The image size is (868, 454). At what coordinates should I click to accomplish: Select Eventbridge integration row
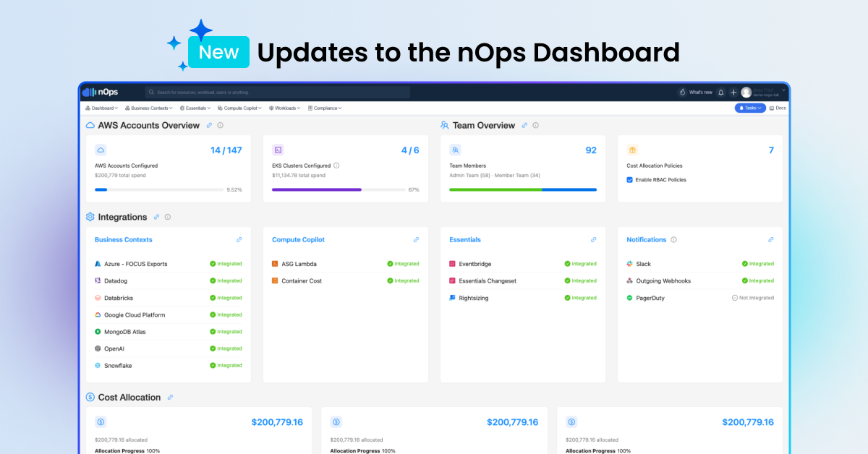(x=523, y=264)
